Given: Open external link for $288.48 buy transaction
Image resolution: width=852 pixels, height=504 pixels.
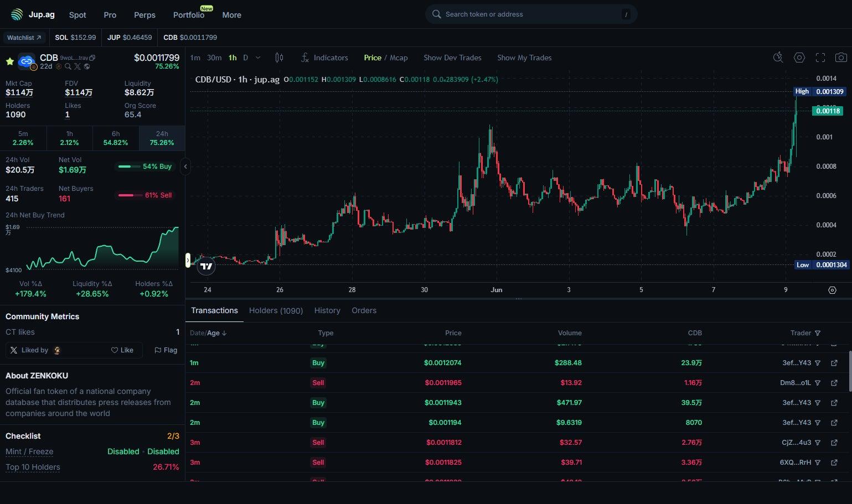Looking at the screenshot, I should 834,363.
